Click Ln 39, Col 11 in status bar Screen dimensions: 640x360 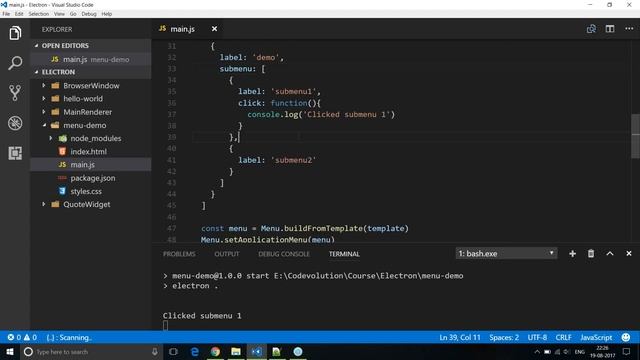click(460, 338)
